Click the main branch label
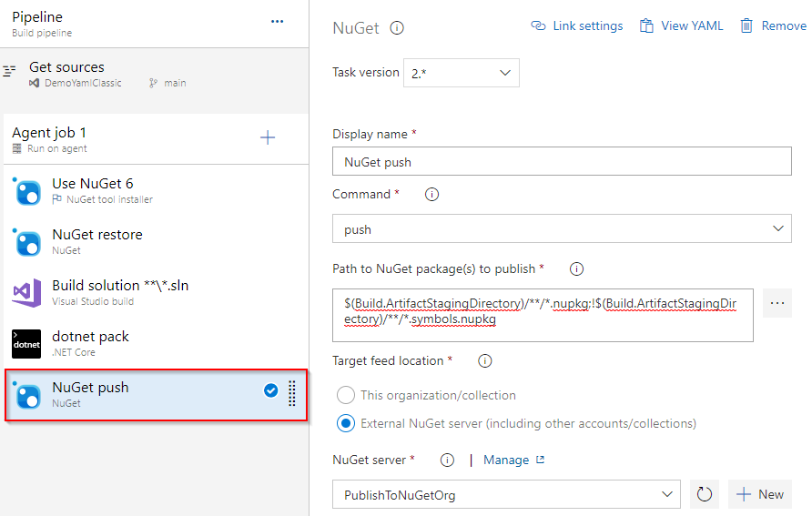The height and width of the screenshot is (516, 812). (x=175, y=83)
